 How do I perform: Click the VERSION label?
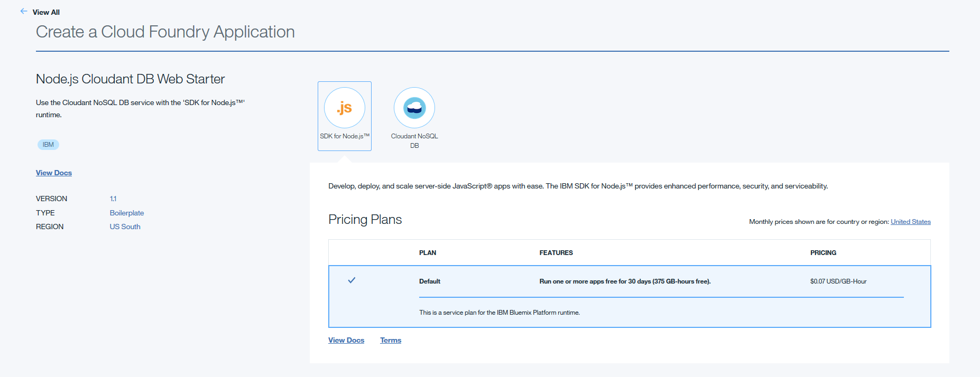(52, 199)
